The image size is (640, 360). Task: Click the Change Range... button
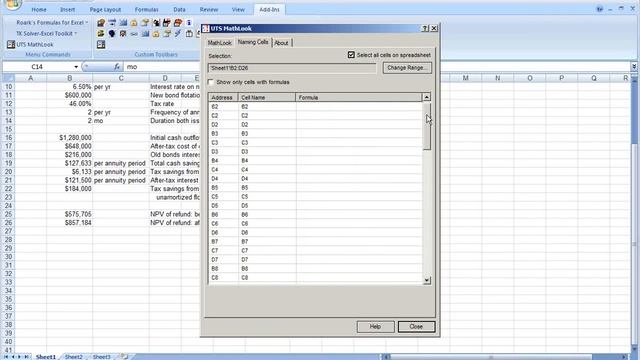click(407, 68)
